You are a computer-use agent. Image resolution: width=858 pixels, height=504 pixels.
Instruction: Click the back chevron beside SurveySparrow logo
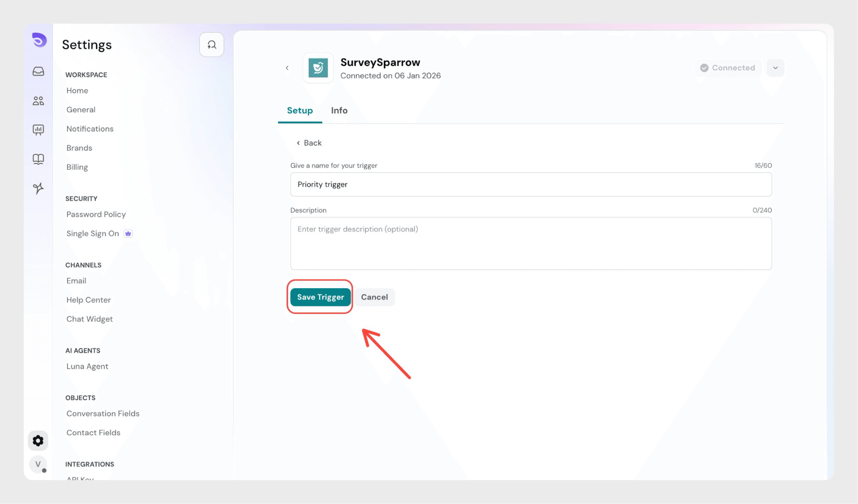click(x=287, y=68)
